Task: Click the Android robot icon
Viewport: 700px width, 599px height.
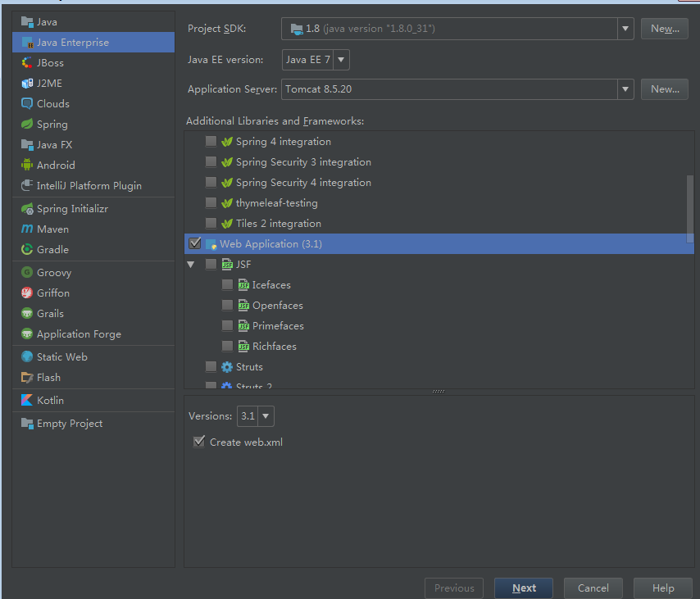Action: coord(27,166)
